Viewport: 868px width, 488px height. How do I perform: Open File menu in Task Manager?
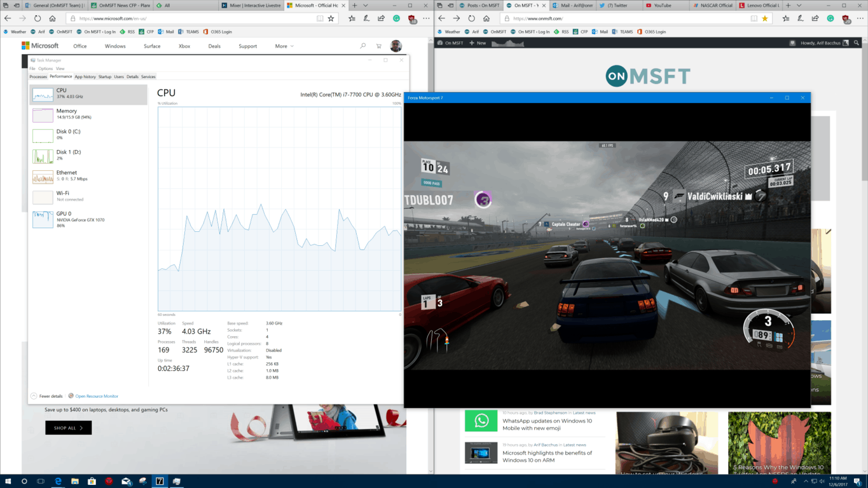(x=32, y=69)
